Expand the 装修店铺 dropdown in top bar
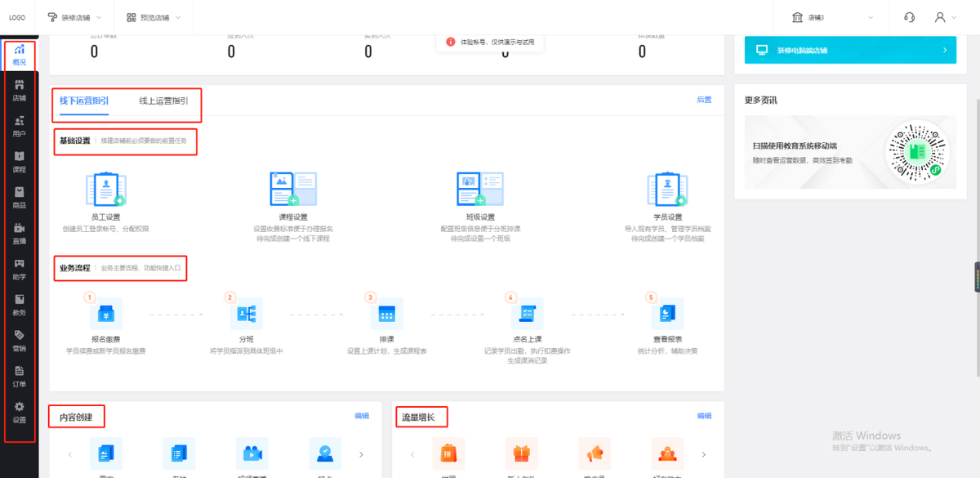The image size is (980, 478). coord(75,17)
